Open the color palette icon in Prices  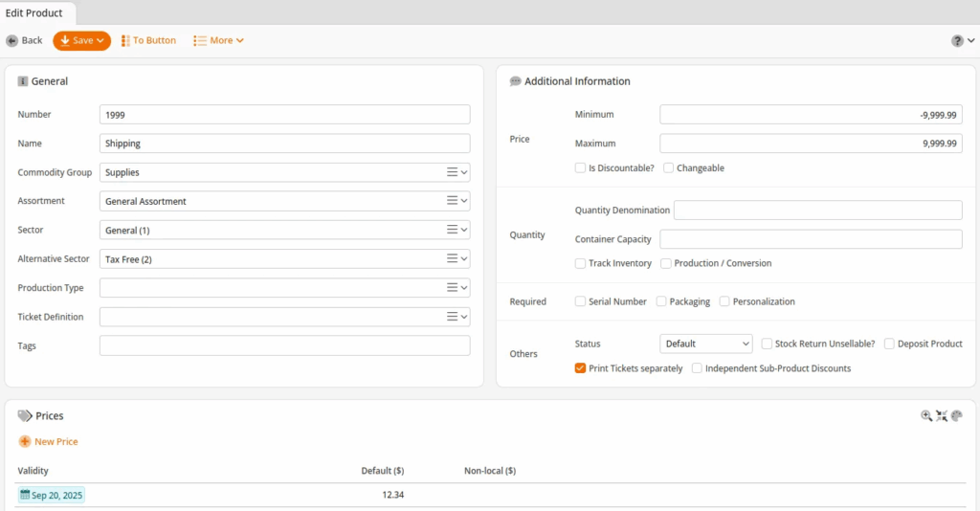coord(956,415)
